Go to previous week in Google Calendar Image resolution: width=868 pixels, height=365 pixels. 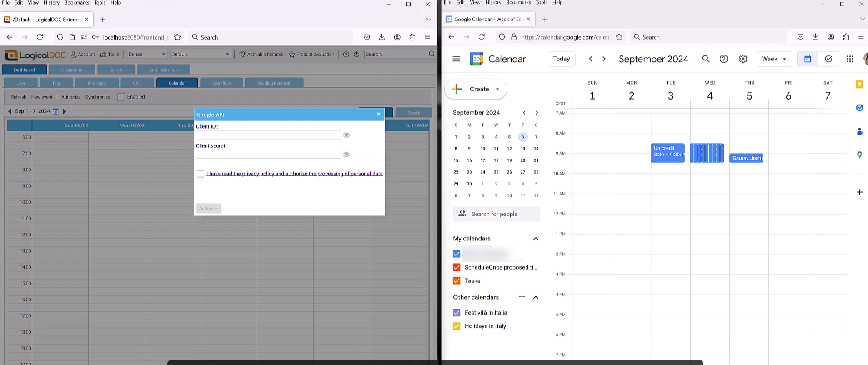(x=590, y=59)
